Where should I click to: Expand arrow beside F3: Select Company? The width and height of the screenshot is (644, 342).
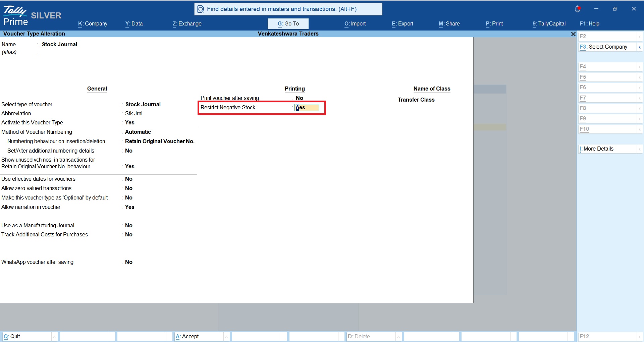pyautogui.click(x=640, y=47)
